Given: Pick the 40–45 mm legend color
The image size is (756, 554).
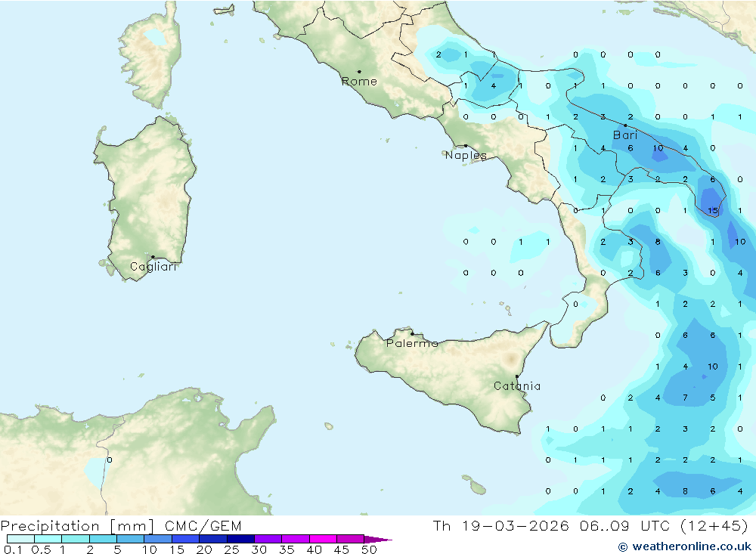Looking at the screenshot, I should pos(323,539).
